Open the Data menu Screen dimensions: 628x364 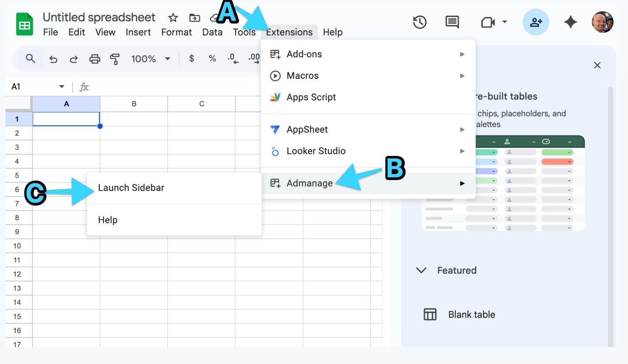coord(212,32)
